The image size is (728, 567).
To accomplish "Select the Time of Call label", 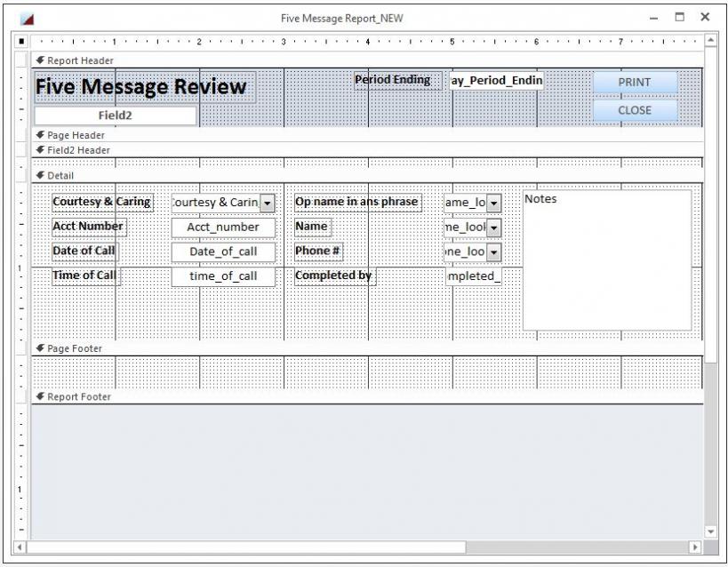I will coord(86,276).
